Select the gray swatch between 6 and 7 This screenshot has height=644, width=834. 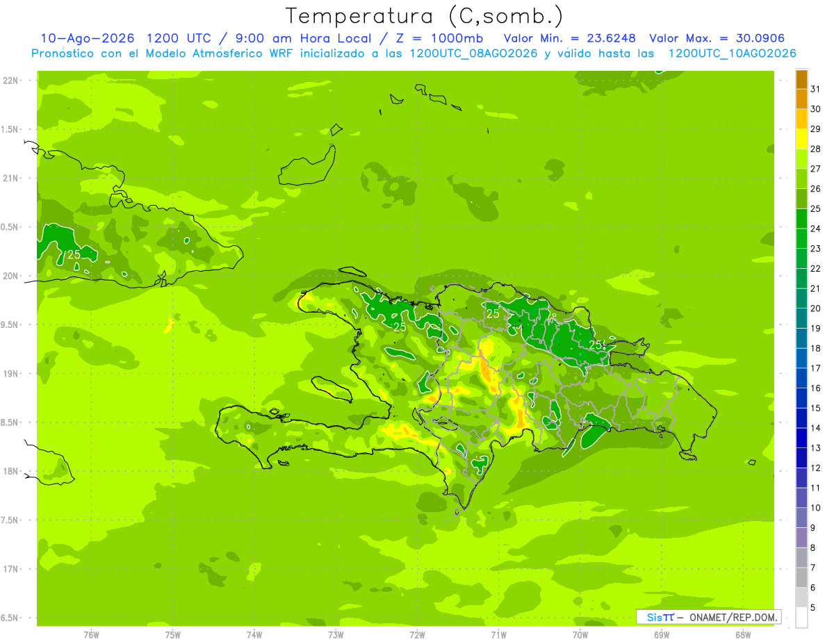pos(801,577)
